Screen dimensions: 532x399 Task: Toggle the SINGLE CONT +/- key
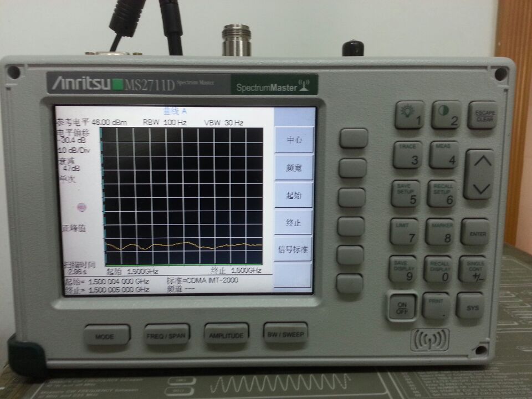coord(473,270)
